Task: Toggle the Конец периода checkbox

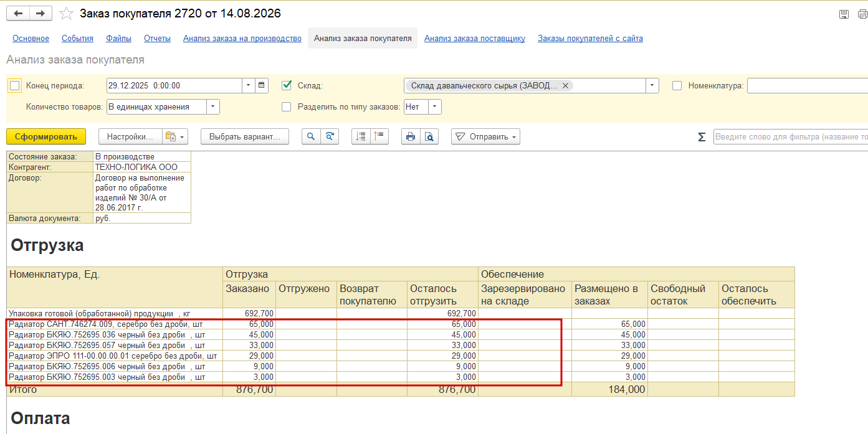Action: point(15,86)
